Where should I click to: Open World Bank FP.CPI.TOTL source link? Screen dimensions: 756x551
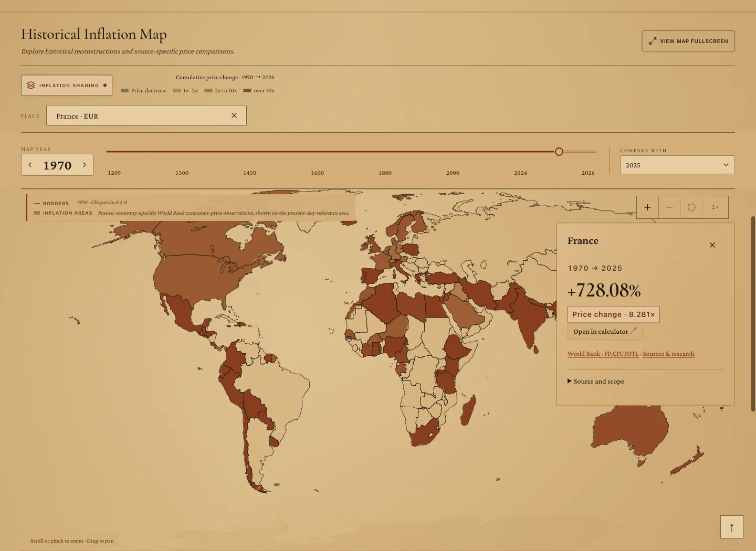(x=603, y=354)
